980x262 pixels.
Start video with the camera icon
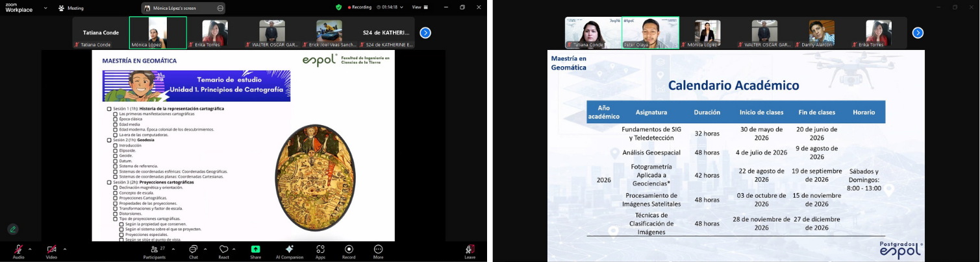tap(51, 249)
